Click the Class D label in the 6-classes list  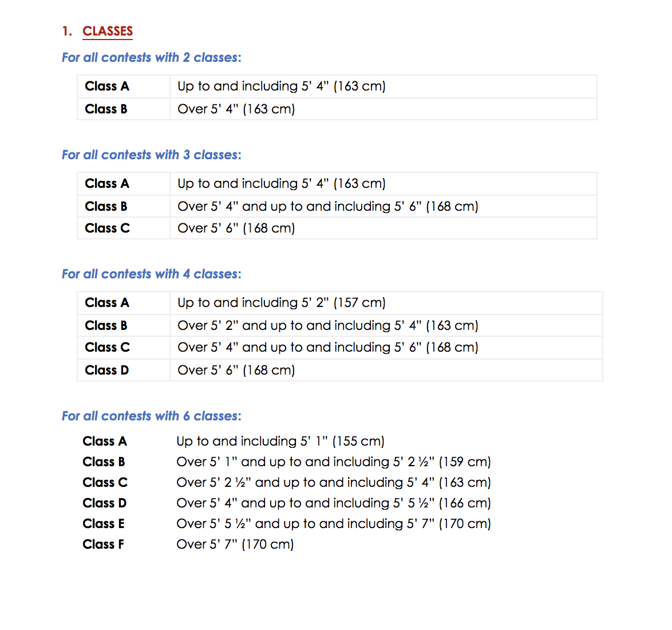tap(104, 503)
